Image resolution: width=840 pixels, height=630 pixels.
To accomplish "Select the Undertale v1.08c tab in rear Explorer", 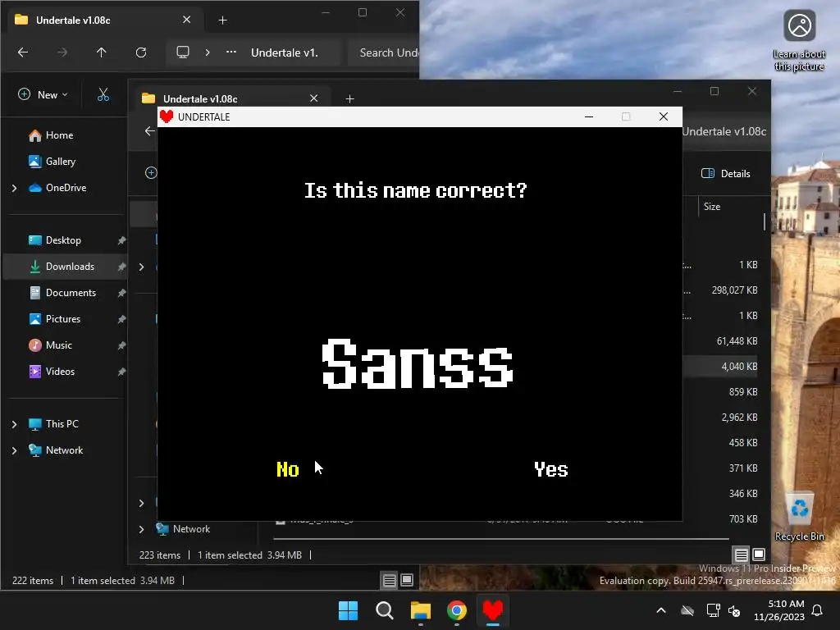I will (x=105, y=20).
